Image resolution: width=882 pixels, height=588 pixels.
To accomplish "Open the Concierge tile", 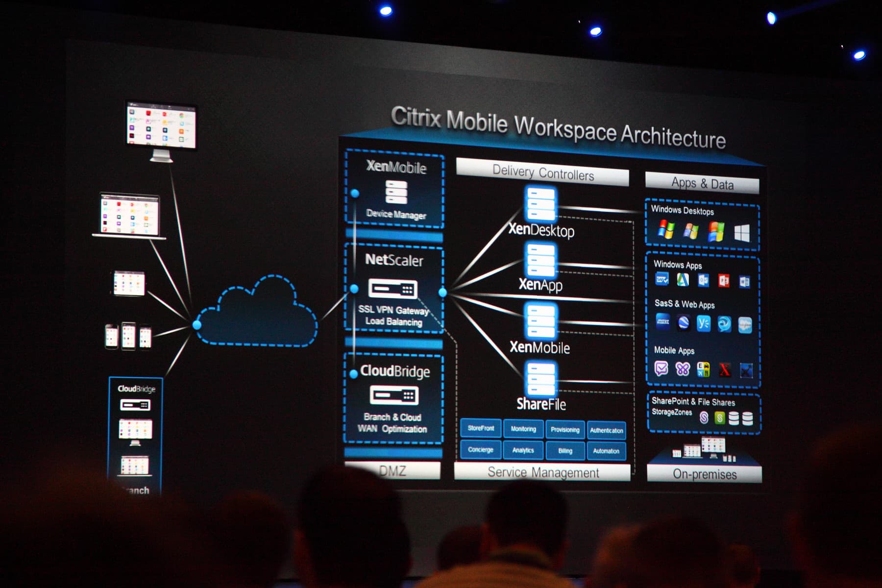I will pos(481,450).
